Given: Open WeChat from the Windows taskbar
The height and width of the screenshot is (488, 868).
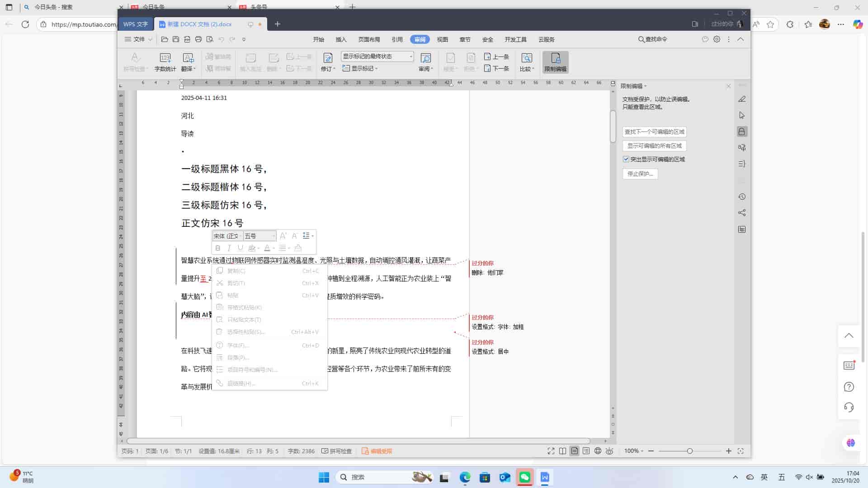Looking at the screenshot, I should coord(524,477).
